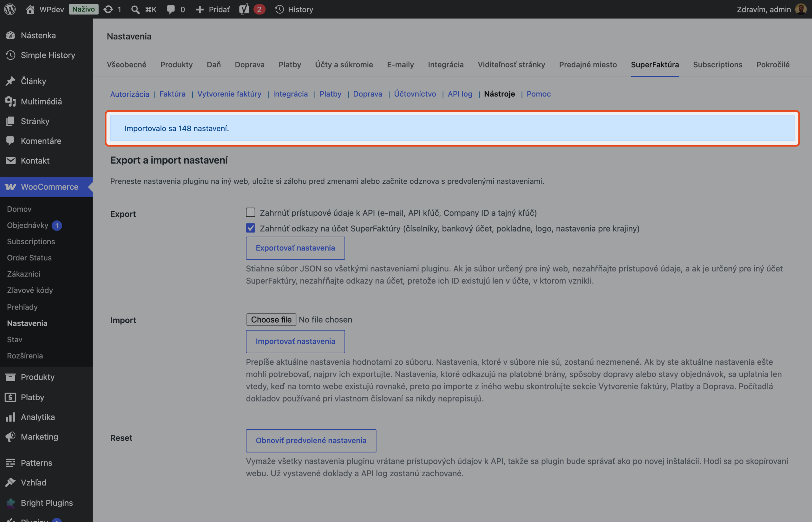
Task: Switch to the E-maily settings tab
Action: point(400,64)
